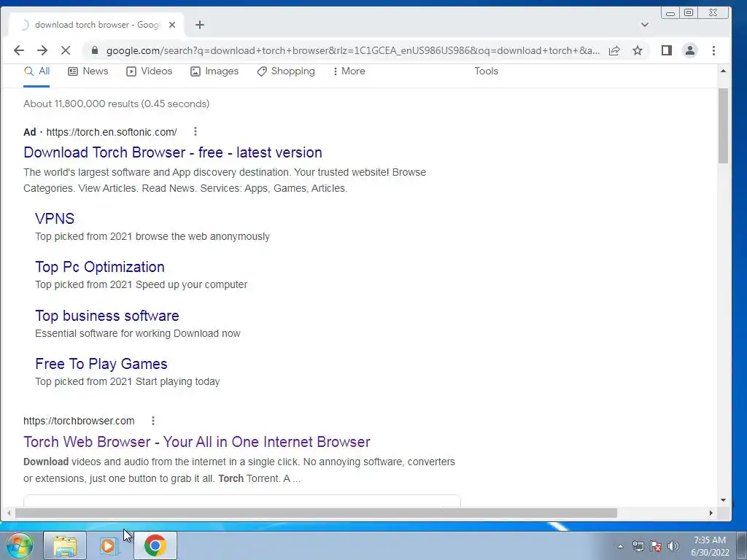Switch to Videos results
This screenshot has height=560, width=747.
point(149,71)
